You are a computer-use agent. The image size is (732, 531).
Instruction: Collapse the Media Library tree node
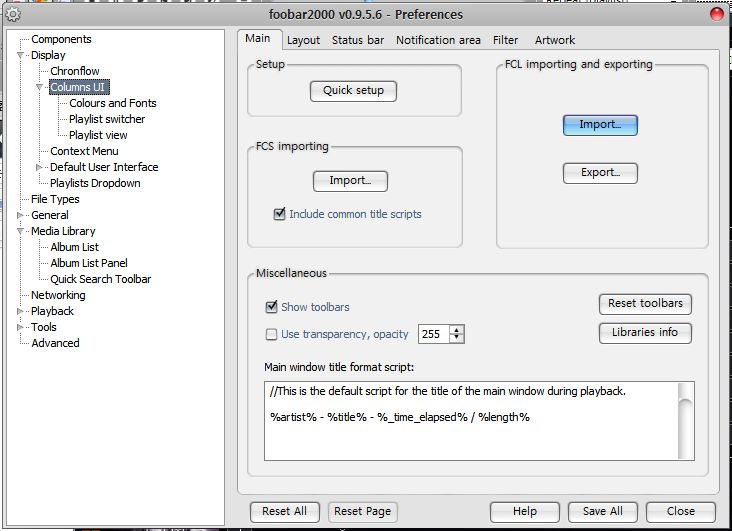pyautogui.click(x=20, y=231)
